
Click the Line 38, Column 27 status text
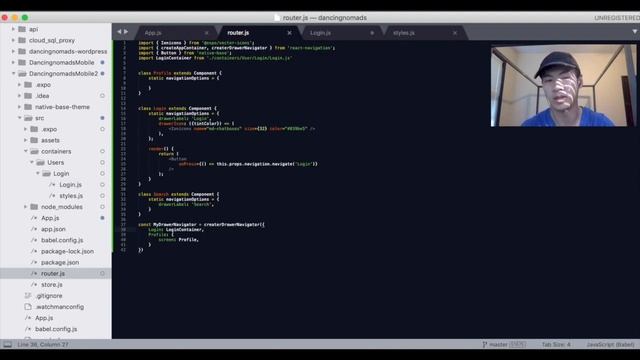(x=43, y=344)
